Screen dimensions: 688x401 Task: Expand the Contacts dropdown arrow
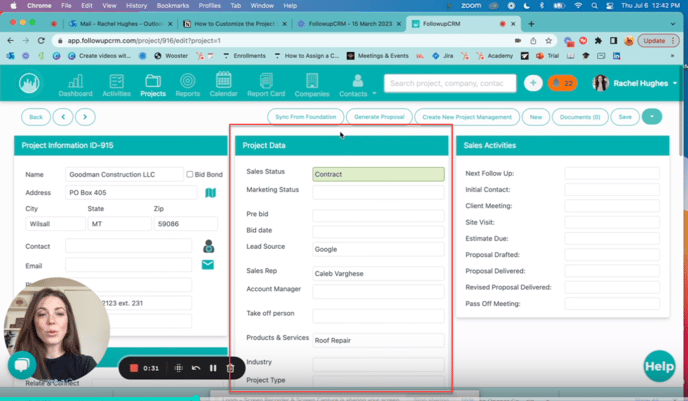tap(374, 93)
